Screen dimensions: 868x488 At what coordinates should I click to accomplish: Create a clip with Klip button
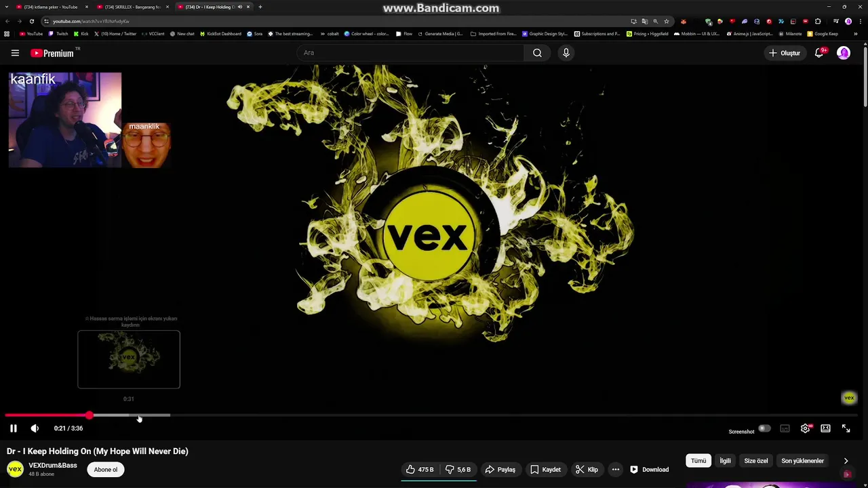[x=587, y=470]
